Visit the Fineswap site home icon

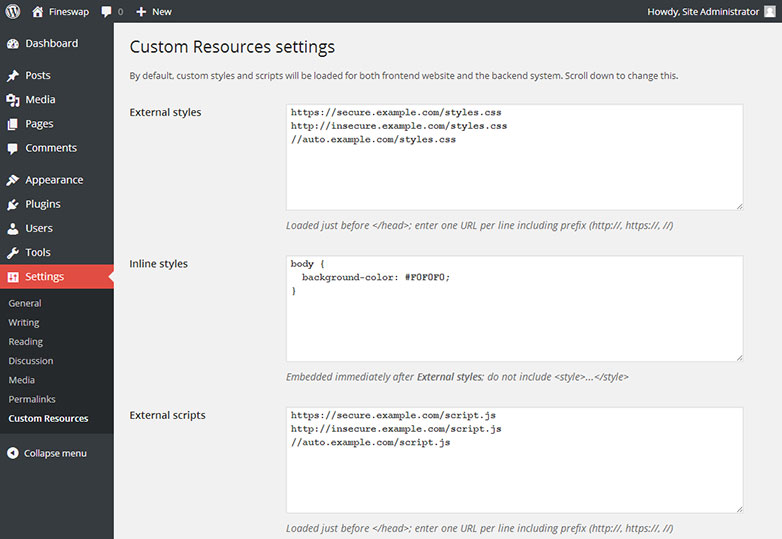(x=37, y=11)
